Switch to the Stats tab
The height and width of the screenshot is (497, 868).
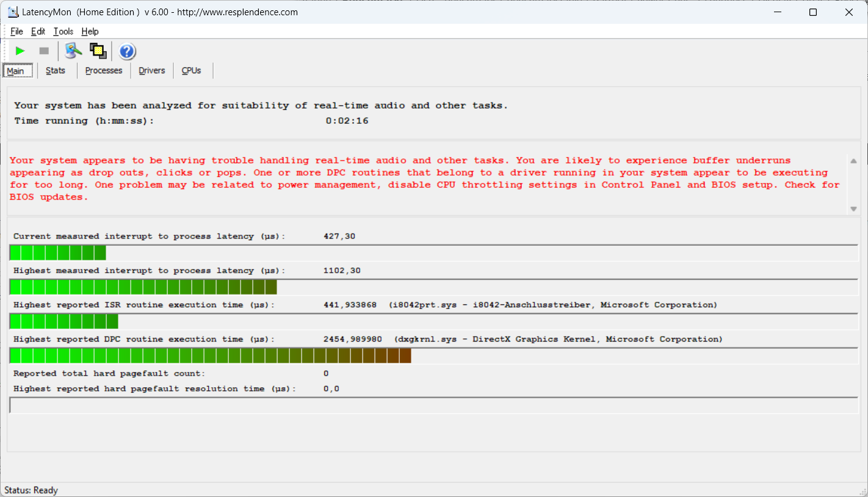point(56,71)
